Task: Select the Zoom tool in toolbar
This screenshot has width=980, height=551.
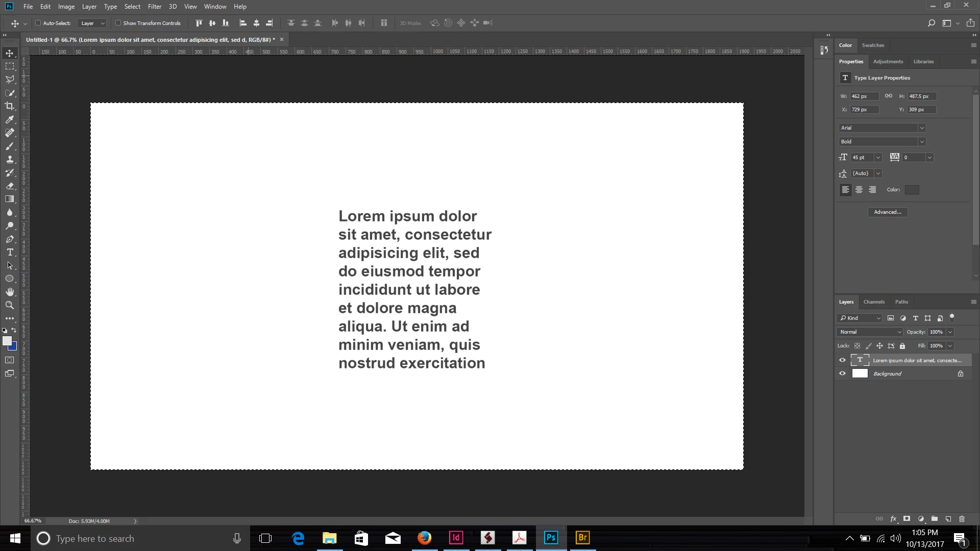Action: click(10, 305)
